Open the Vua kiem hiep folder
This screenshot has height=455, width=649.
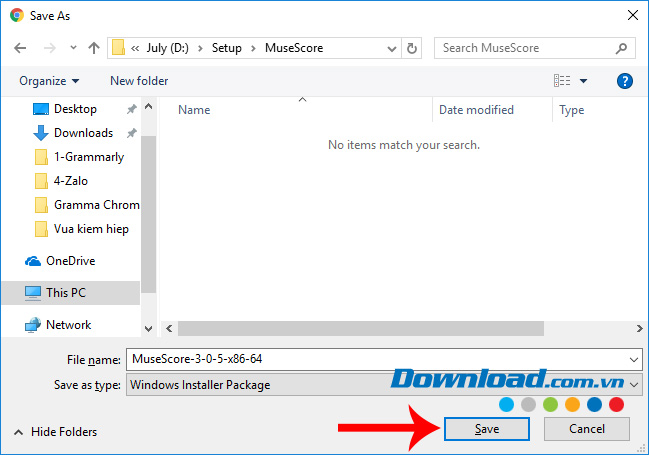(91, 229)
